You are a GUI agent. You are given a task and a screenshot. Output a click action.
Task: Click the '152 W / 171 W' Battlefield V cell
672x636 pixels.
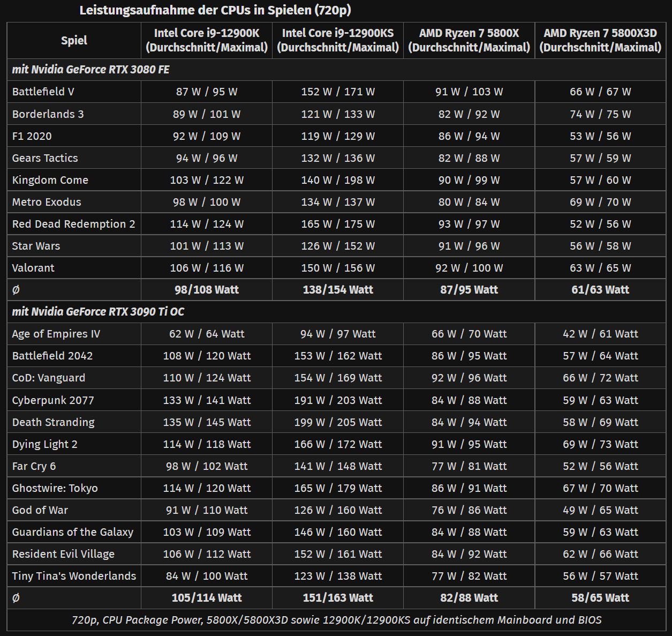[338, 92]
